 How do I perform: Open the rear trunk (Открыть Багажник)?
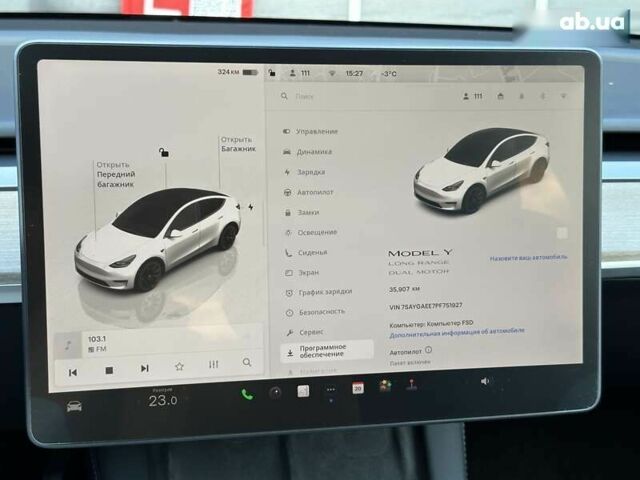[x=238, y=144]
